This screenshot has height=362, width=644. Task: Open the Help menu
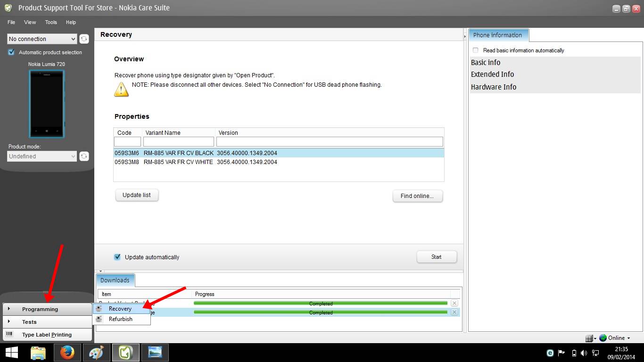tap(71, 22)
